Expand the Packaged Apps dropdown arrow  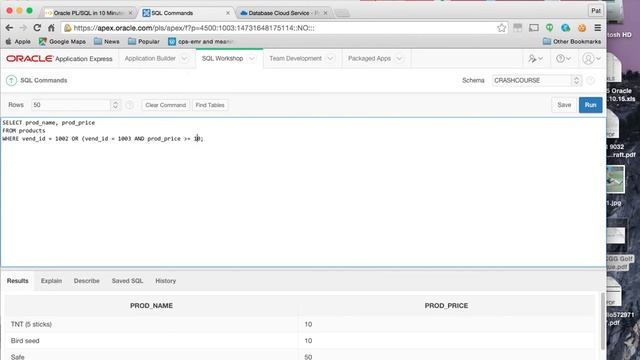399,59
